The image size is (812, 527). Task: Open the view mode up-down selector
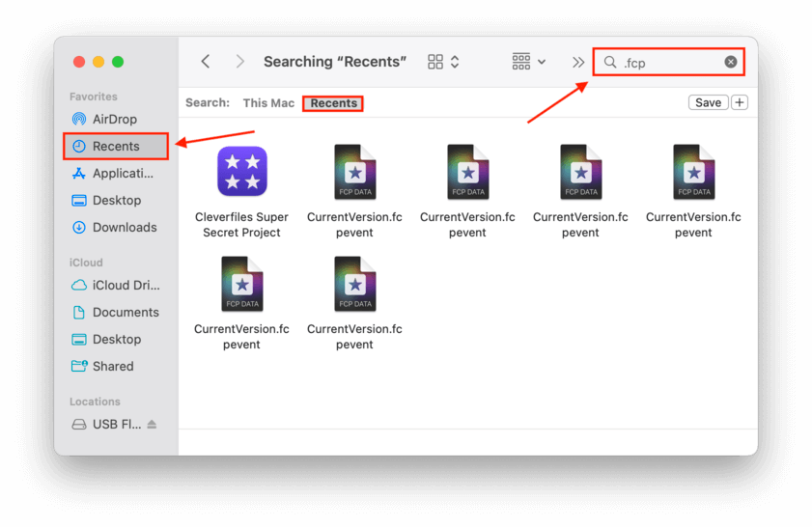point(455,62)
